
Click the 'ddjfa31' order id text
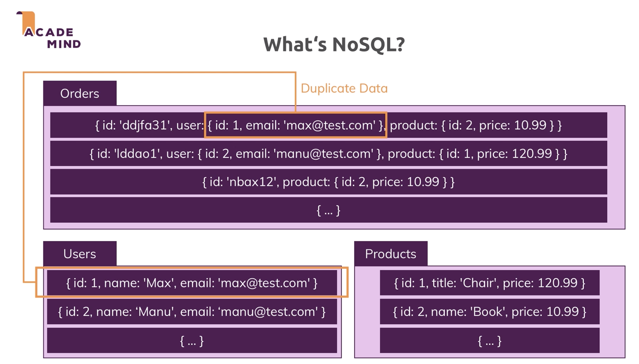click(x=144, y=125)
